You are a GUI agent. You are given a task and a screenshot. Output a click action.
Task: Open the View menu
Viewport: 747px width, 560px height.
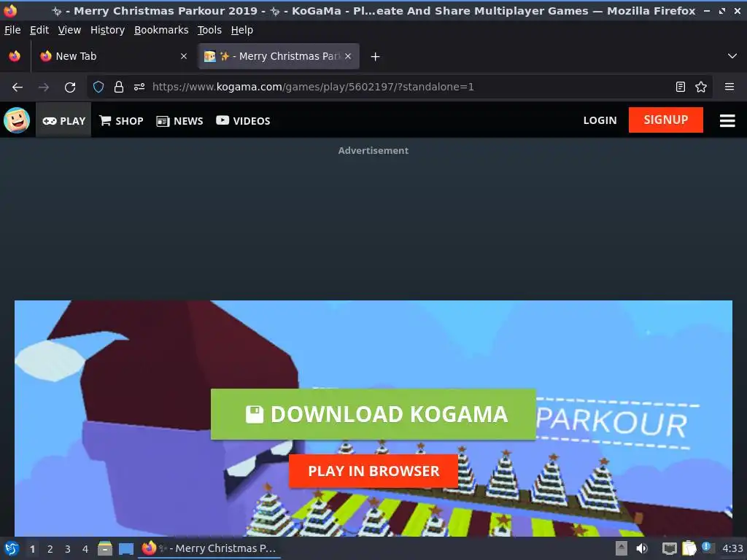[x=69, y=30]
